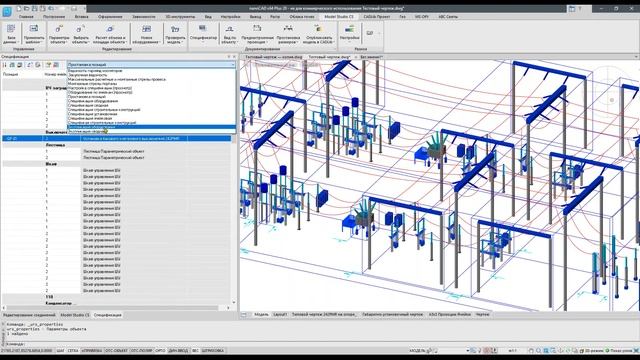Toggle ШАГ snap mode in status bar

pyautogui.click(x=60, y=351)
